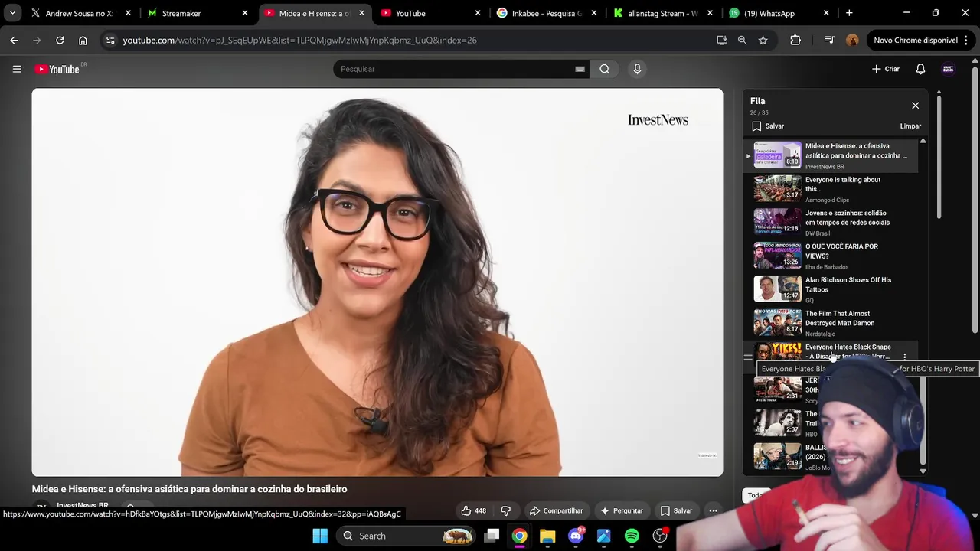View site information icon in address bar
Image resolution: width=980 pixels, height=551 pixels.
pos(110,40)
